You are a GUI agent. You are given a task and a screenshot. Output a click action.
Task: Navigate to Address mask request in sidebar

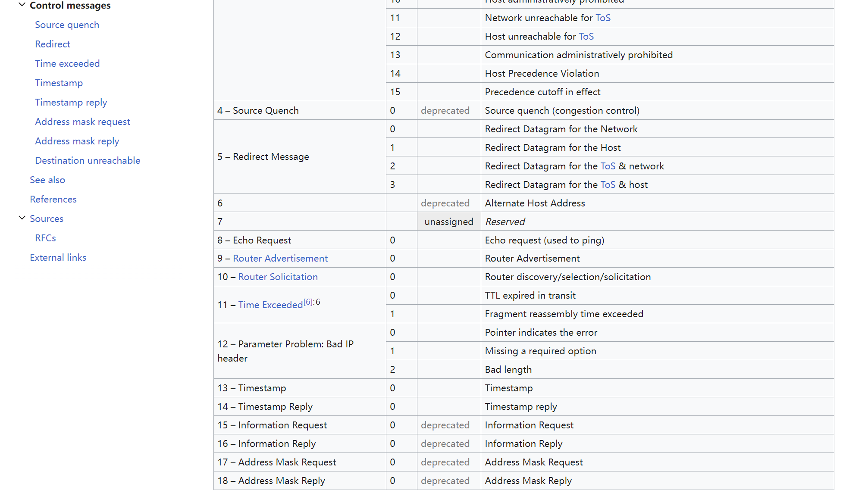pyautogui.click(x=82, y=122)
